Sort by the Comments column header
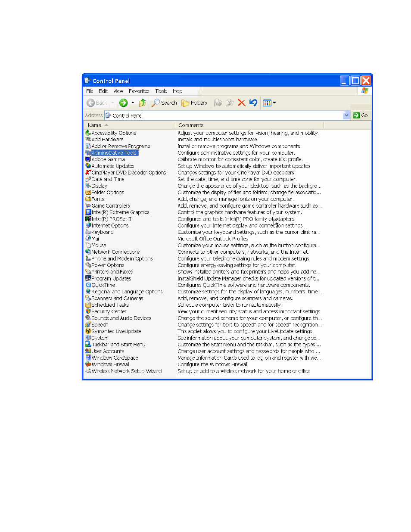Image resolution: width=411 pixels, height=532 pixels. (249, 125)
